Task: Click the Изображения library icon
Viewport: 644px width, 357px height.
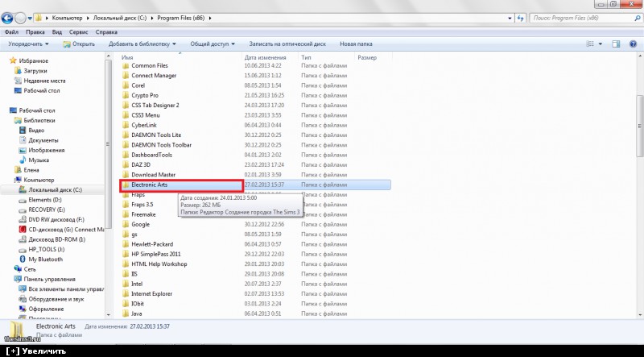Action: pyautogui.click(x=23, y=150)
